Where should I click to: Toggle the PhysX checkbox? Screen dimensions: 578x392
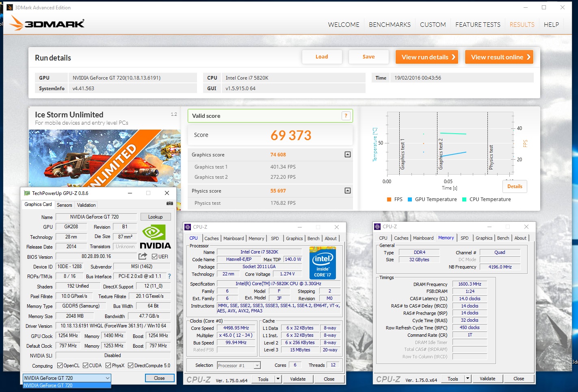(108, 366)
